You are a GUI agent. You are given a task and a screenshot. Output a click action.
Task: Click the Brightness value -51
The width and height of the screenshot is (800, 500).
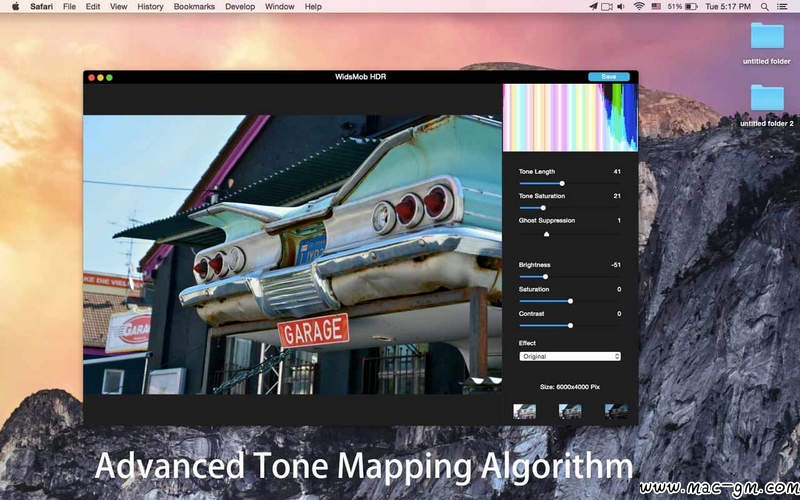point(616,265)
